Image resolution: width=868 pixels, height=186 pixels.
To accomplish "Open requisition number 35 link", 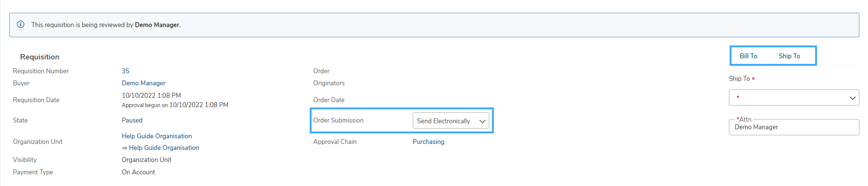I will tap(126, 71).
